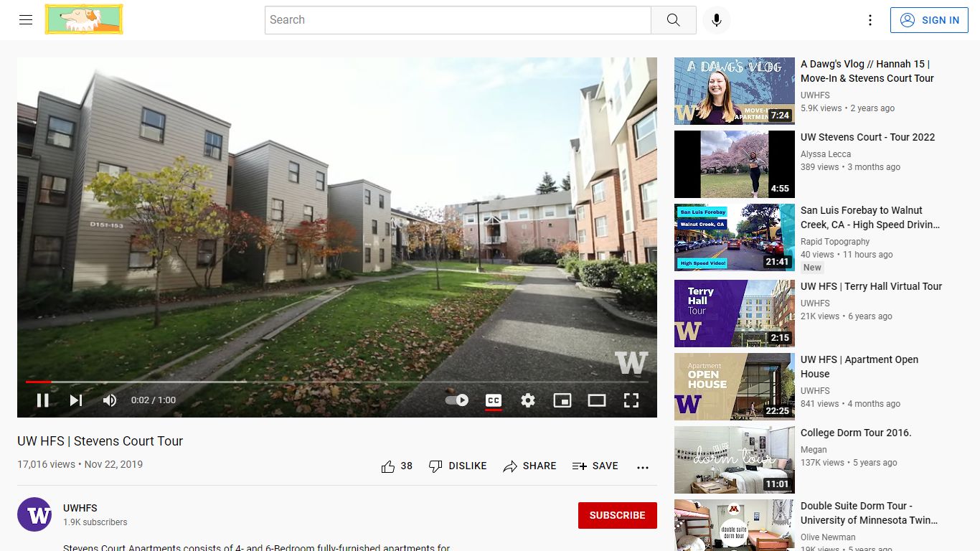Toggle closed captions off
This screenshot has width=980, height=551.
(494, 400)
